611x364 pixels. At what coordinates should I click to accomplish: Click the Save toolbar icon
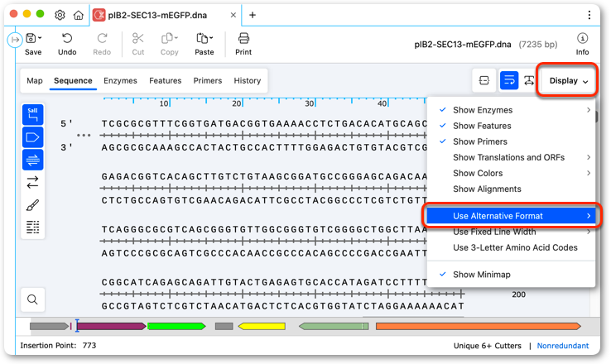point(31,39)
